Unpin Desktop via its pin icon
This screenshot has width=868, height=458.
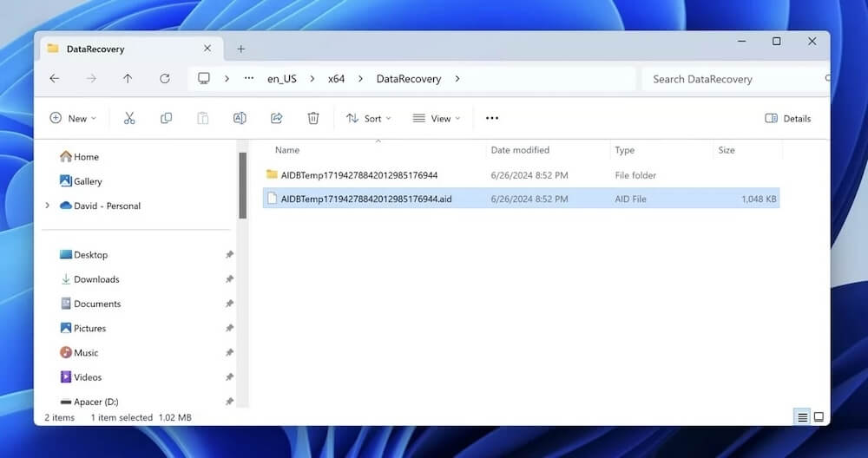229,254
